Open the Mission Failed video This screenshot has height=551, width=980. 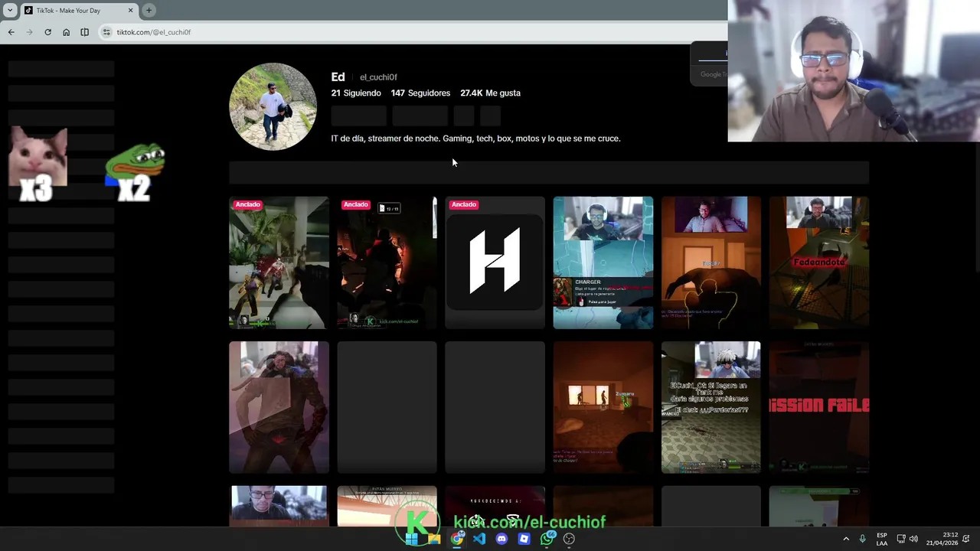(819, 407)
